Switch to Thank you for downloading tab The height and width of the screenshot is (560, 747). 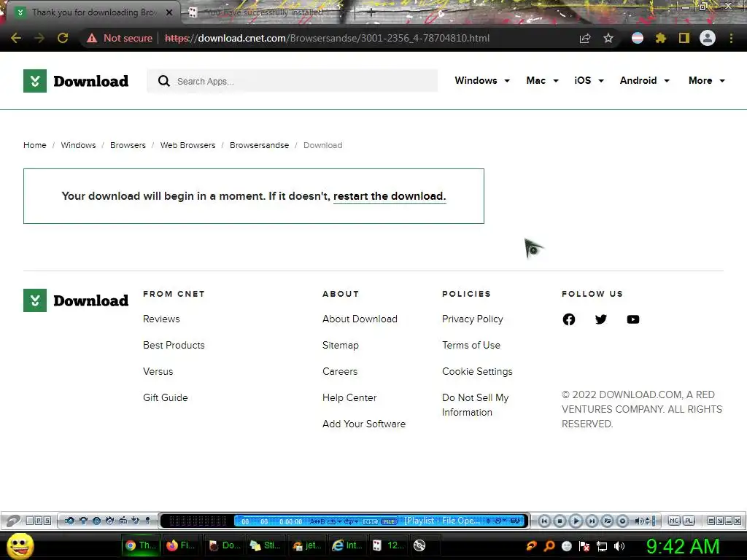pos(93,12)
